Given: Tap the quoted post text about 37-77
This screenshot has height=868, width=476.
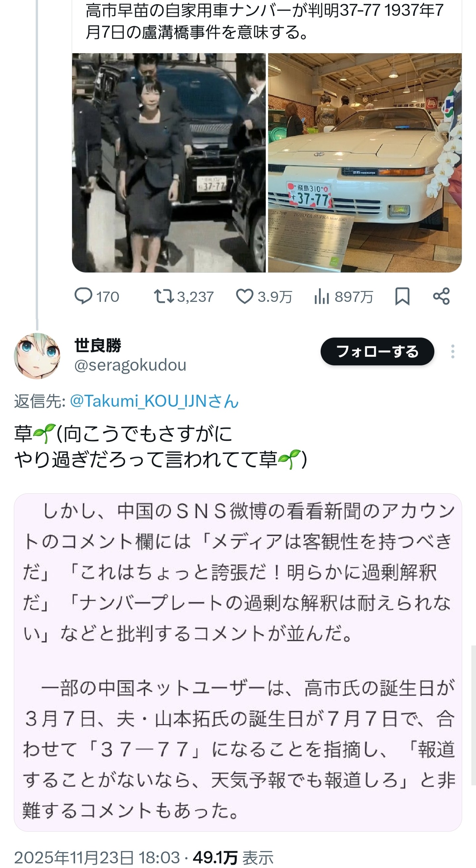Looking at the screenshot, I should pos(265,21).
